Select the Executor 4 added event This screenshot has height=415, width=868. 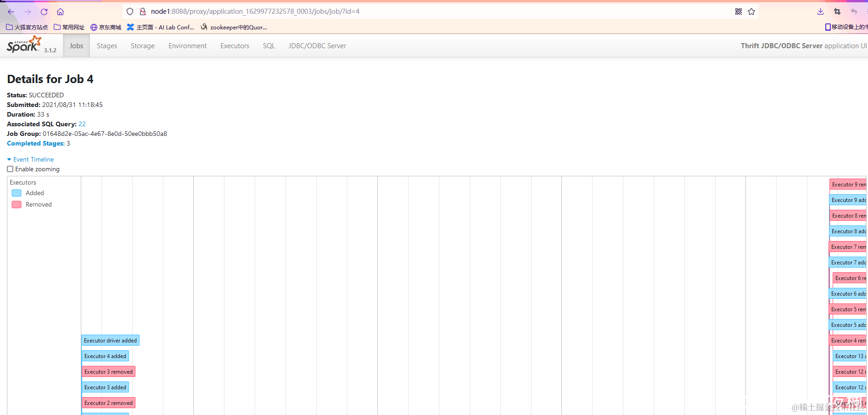click(x=105, y=356)
